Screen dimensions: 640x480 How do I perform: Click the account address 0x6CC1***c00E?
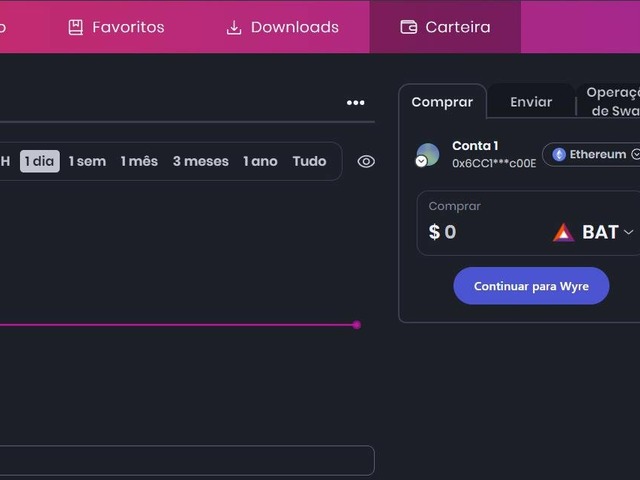pos(494,163)
